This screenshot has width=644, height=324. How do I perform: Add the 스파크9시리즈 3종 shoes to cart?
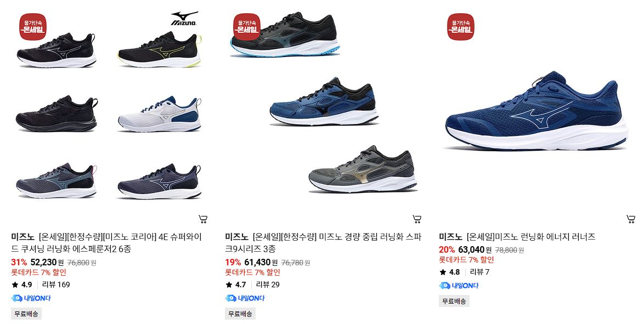coord(417,219)
